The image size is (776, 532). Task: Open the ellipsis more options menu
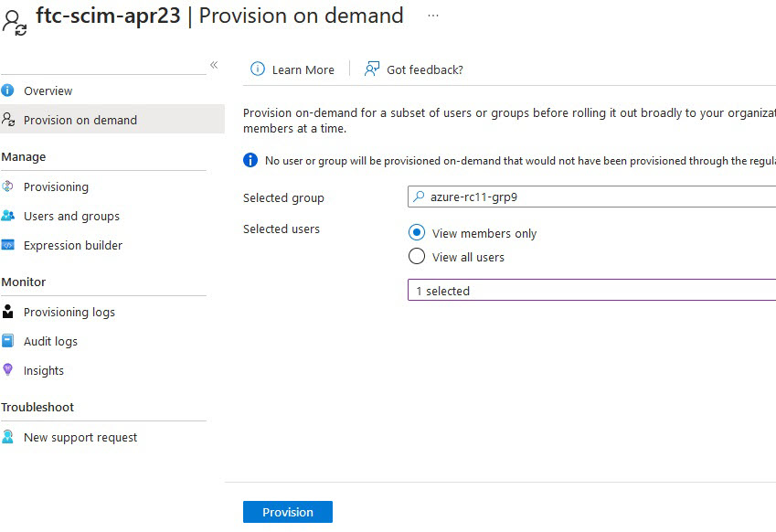pyautogui.click(x=432, y=16)
